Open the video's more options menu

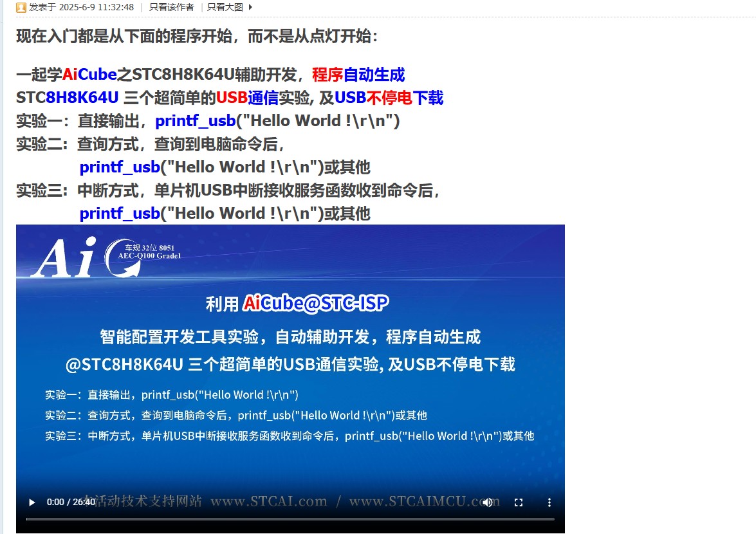549,502
